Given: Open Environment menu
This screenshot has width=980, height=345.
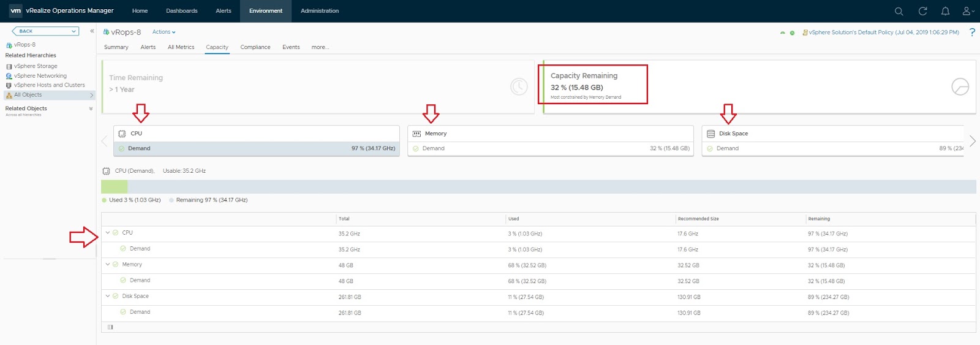Looking at the screenshot, I should click(266, 11).
